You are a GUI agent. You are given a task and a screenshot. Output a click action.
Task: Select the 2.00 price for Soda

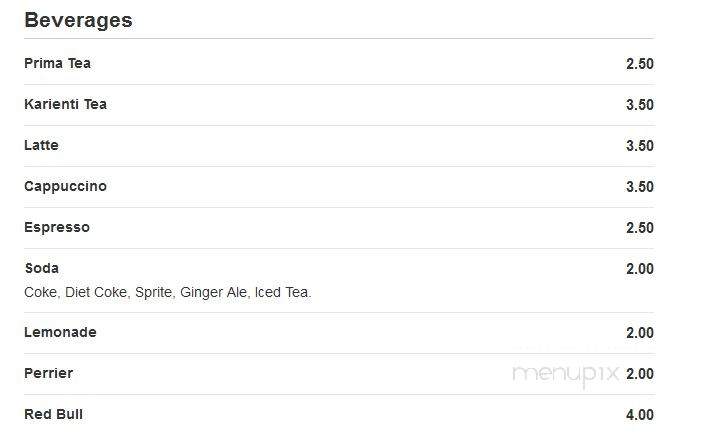tap(640, 269)
